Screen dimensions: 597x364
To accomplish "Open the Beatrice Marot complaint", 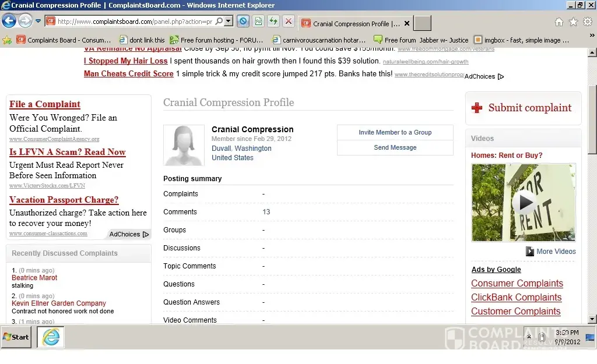I will point(34,278).
